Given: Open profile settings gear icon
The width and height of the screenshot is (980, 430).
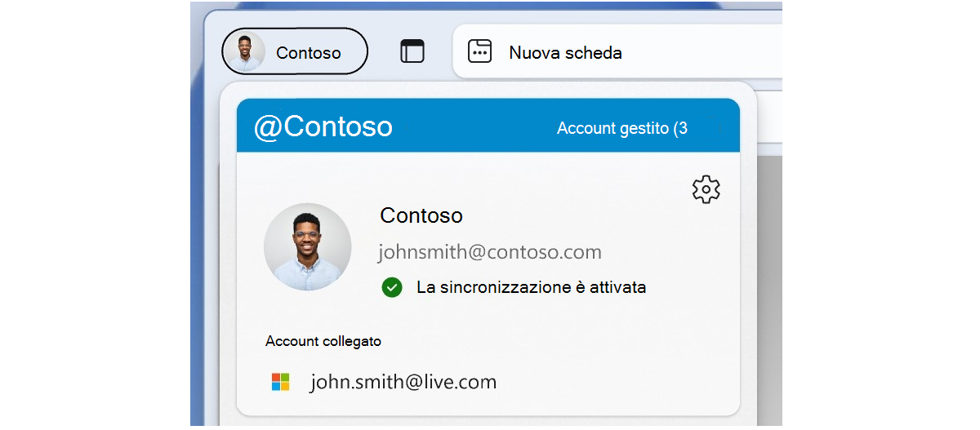Looking at the screenshot, I should pos(706,189).
